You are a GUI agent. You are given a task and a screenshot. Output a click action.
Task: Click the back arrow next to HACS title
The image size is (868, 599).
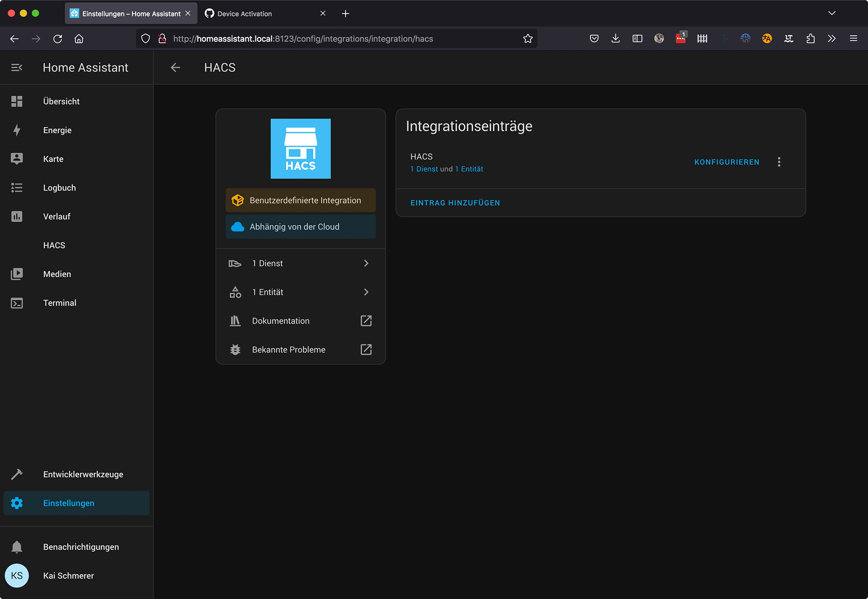pyautogui.click(x=175, y=68)
